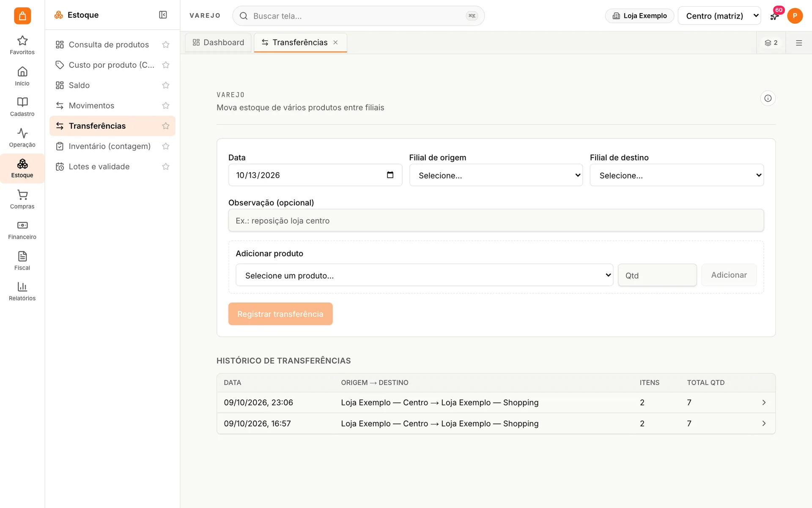Favorite Inventário (contagem) with its star
Viewport: 812px width, 508px height.
pos(166,146)
